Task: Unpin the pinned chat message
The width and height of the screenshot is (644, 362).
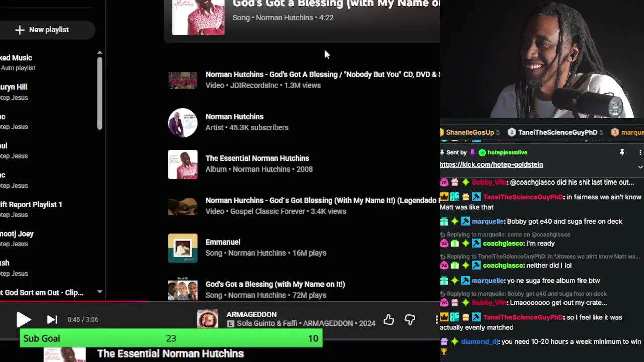Action: [622, 152]
